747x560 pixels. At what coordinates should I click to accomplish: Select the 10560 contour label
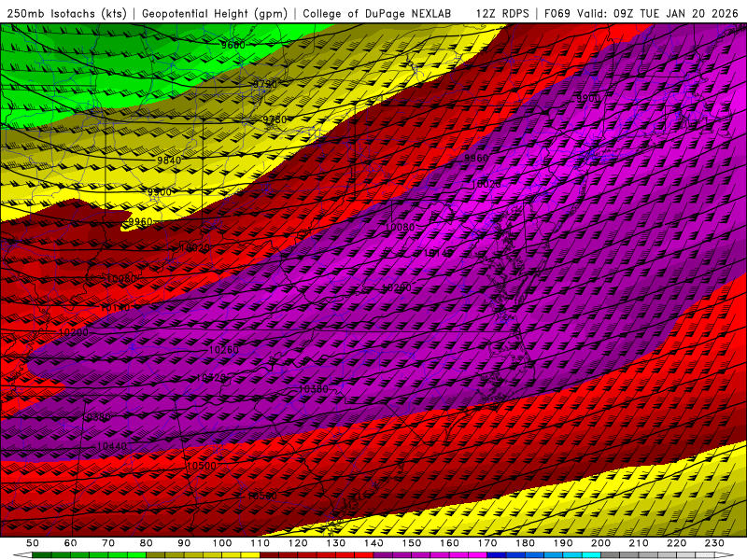click(262, 496)
